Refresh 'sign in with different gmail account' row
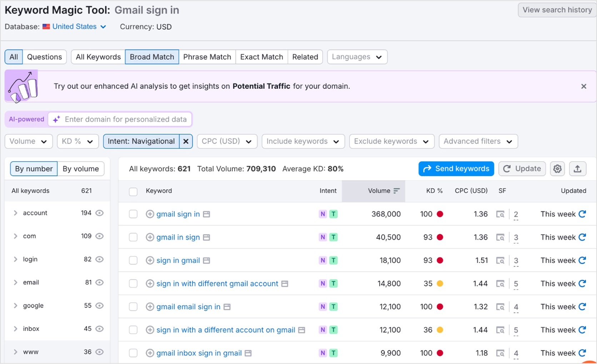 click(582, 283)
